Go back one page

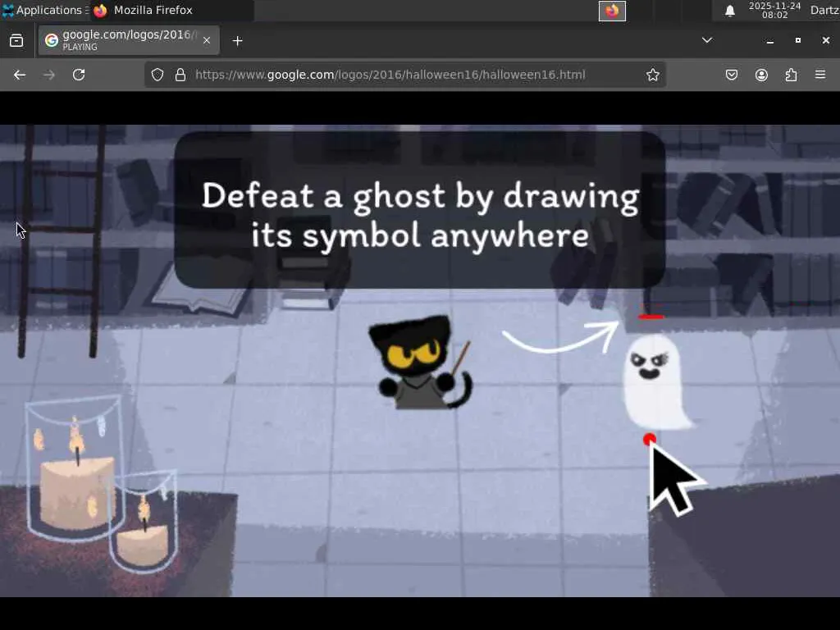coord(20,75)
